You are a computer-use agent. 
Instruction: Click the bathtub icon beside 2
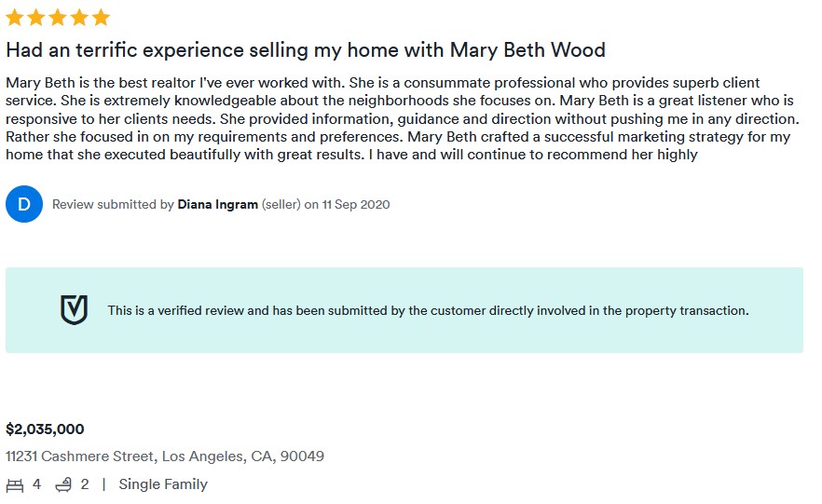[x=63, y=485]
